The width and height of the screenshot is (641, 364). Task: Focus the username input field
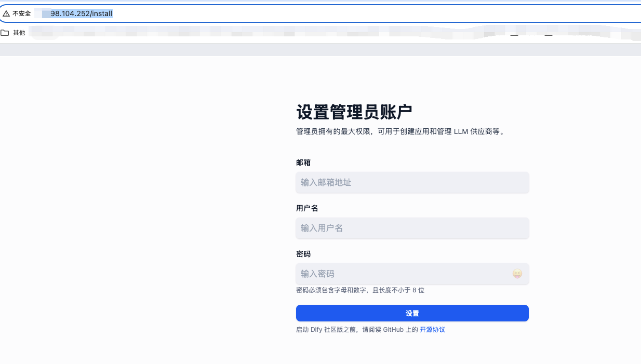pyautogui.click(x=412, y=228)
